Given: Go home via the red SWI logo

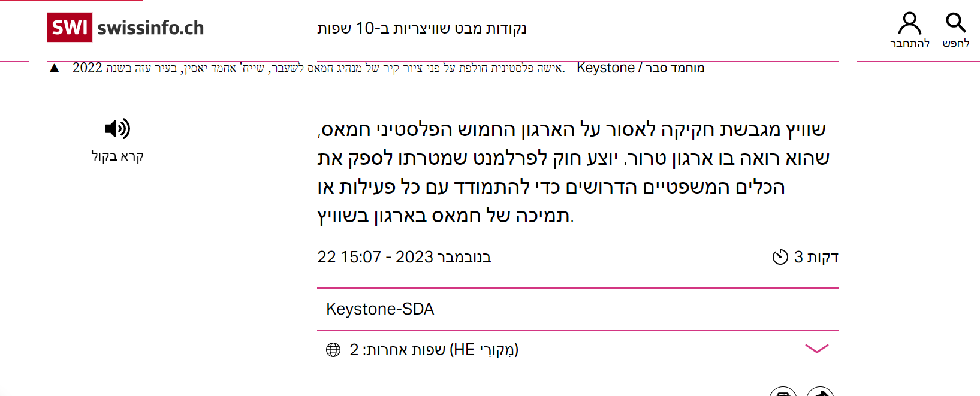Looking at the screenshot, I should [x=70, y=28].
